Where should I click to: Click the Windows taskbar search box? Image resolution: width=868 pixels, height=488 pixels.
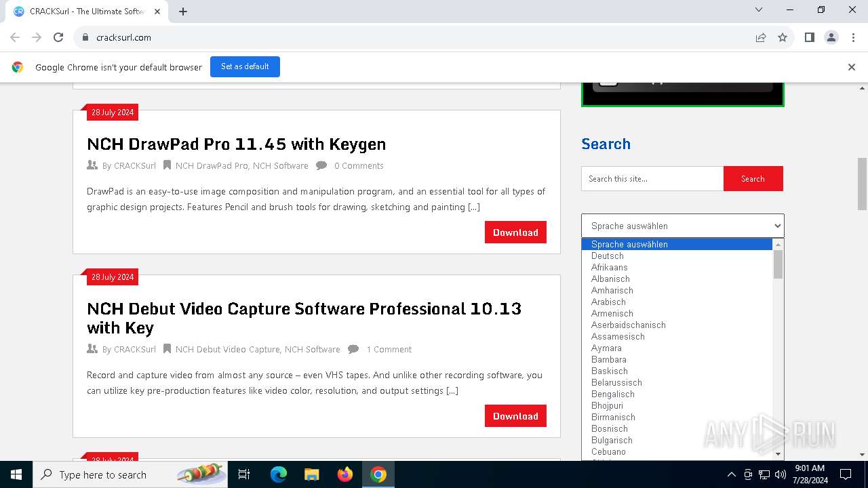[130, 474]
